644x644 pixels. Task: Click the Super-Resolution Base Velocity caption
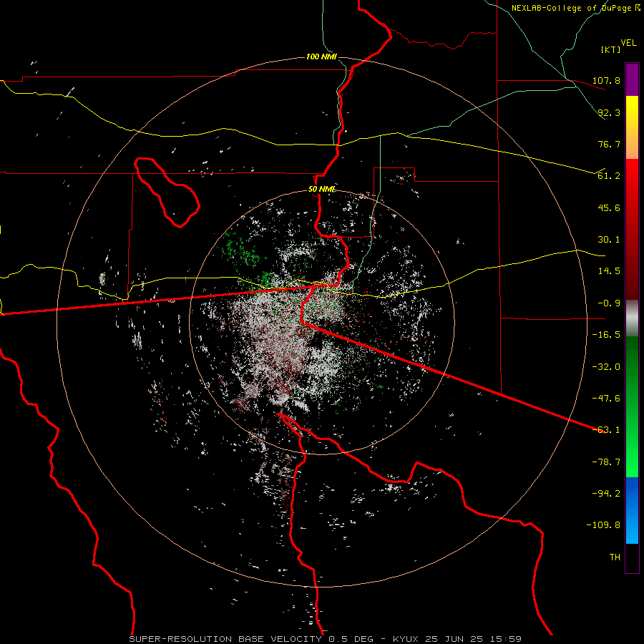coord(326,639)
